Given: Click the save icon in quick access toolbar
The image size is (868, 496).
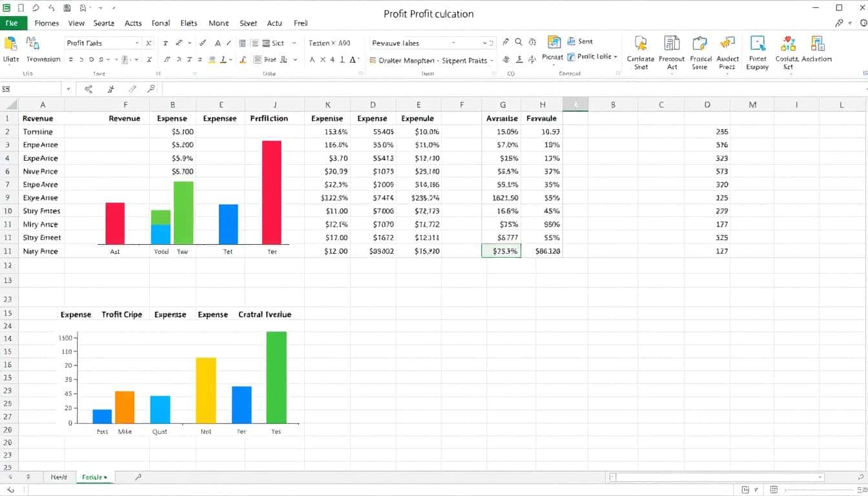Looking at the screenshot, I should click(68, 8).
